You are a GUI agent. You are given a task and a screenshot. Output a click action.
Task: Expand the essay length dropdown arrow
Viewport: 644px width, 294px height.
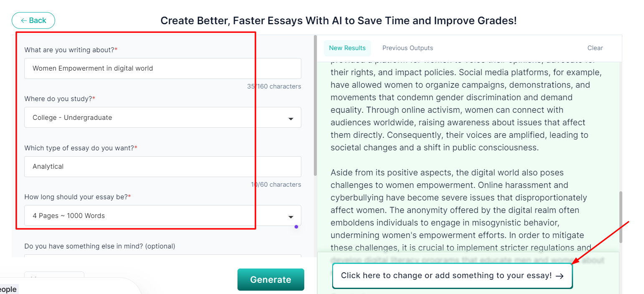click(x=291, y=217)
